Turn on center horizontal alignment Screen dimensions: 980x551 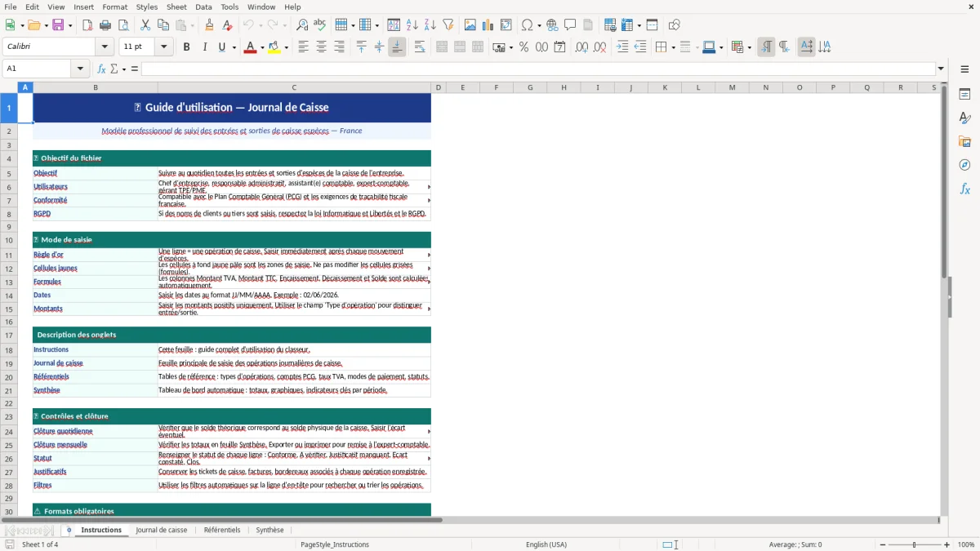click(x=321, y=47)
